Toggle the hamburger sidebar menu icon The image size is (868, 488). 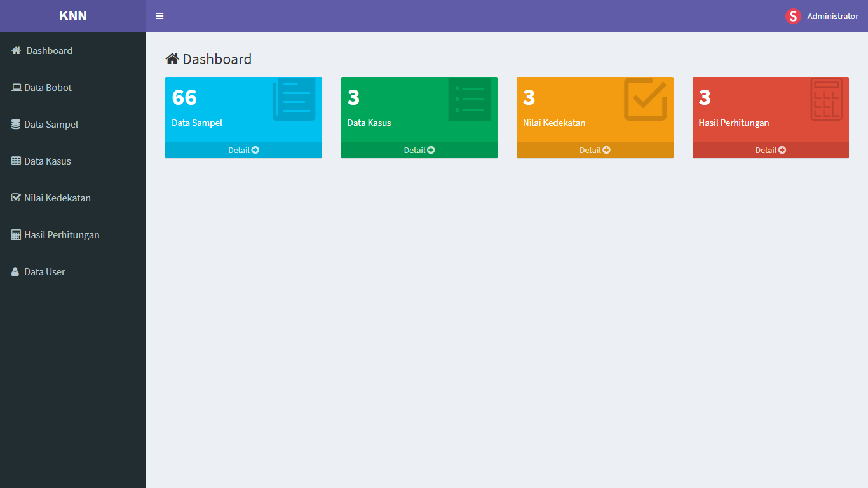159,16
